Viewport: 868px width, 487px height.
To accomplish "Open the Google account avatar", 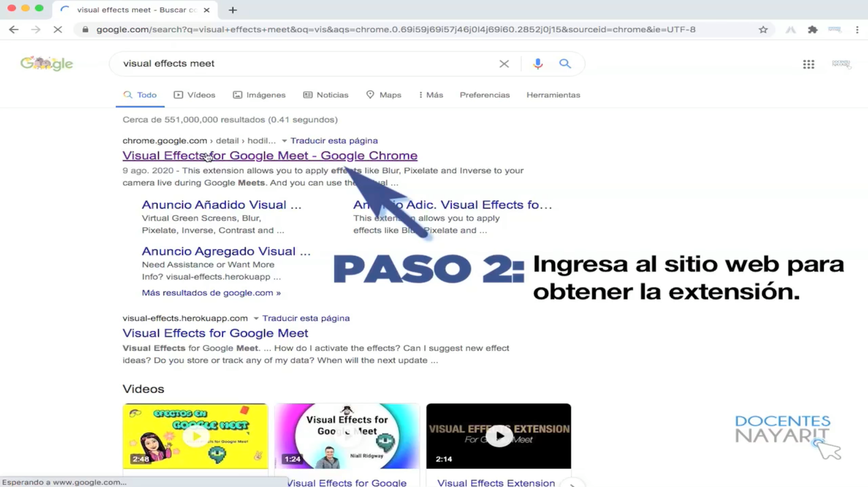I will [841, 64].
